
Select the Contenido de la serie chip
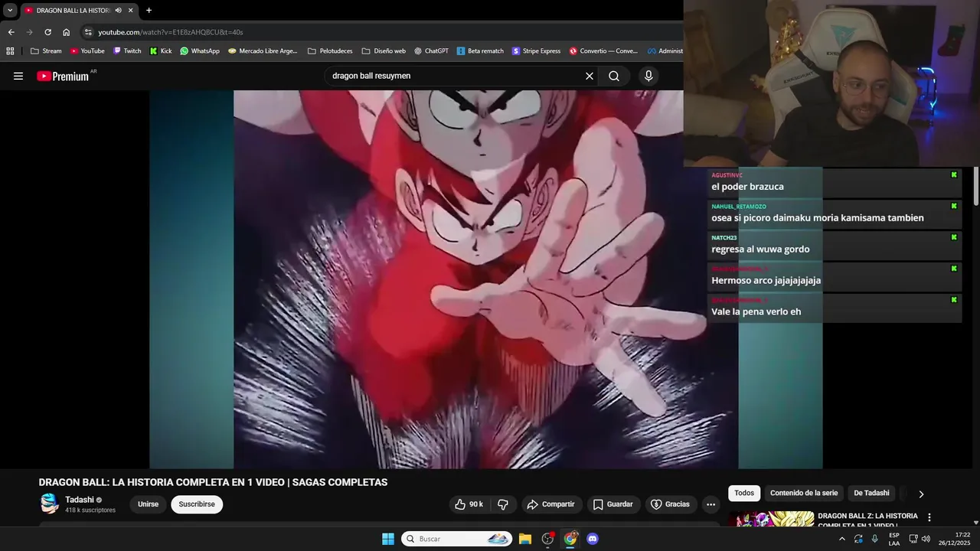tap(804, 494)
